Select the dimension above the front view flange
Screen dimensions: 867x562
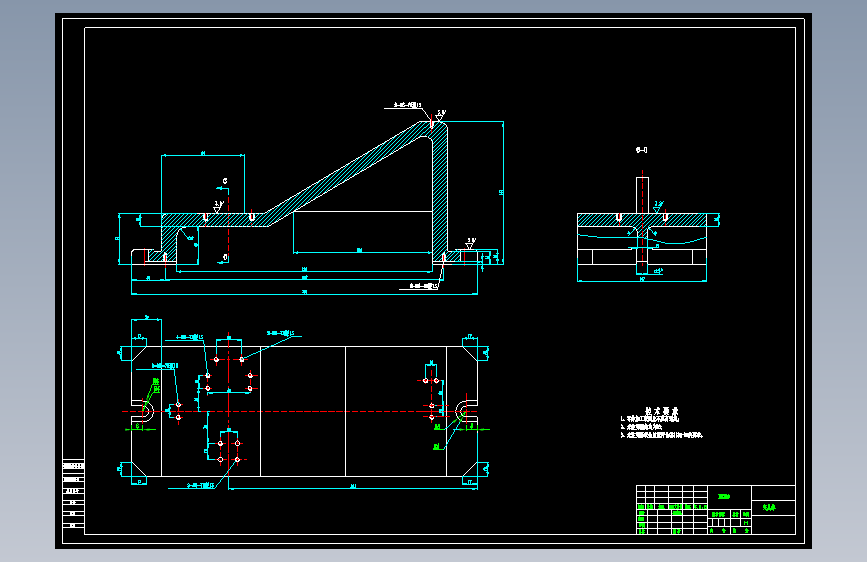click(203, 154)
